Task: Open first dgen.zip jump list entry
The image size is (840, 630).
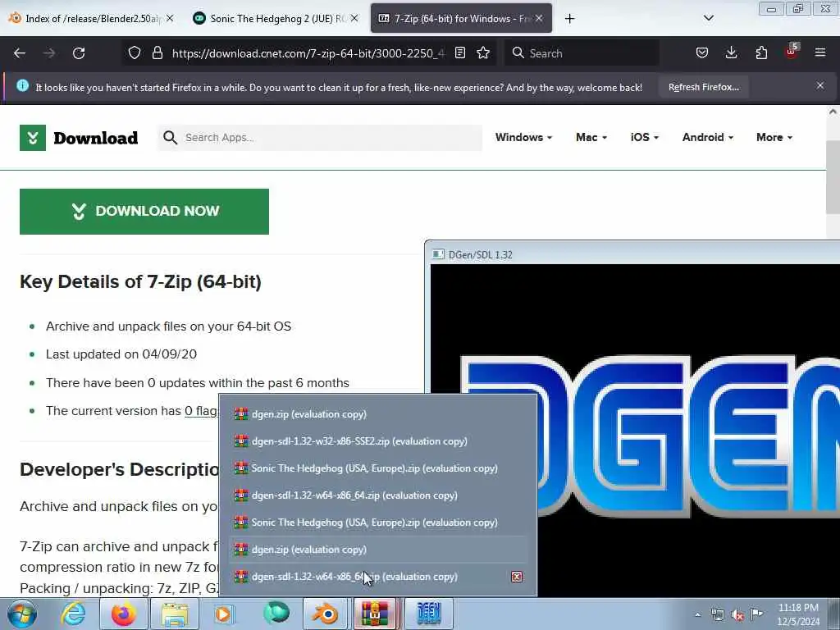Action: [378, 414]
